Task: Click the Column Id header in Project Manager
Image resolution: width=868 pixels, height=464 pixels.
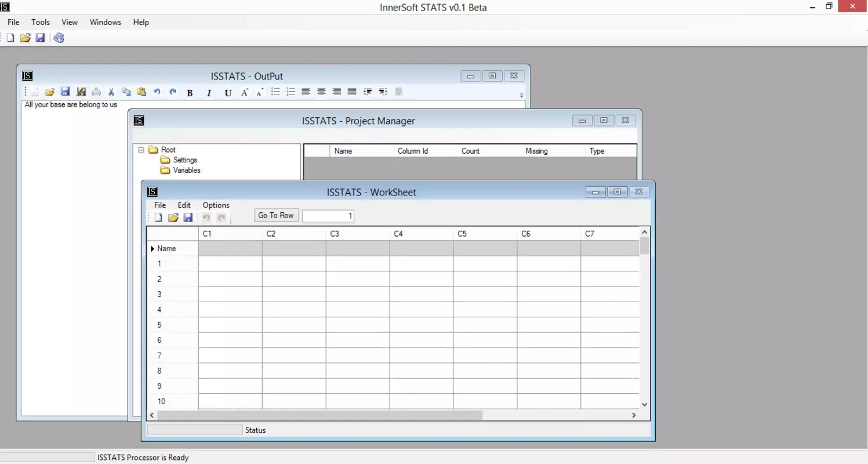Action: [x=426, y=151]
